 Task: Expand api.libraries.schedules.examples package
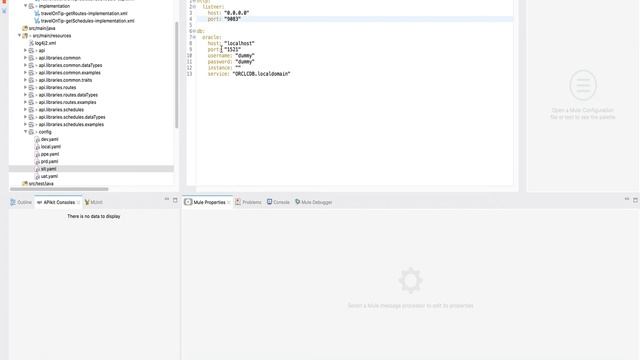[x=25, y=124]
